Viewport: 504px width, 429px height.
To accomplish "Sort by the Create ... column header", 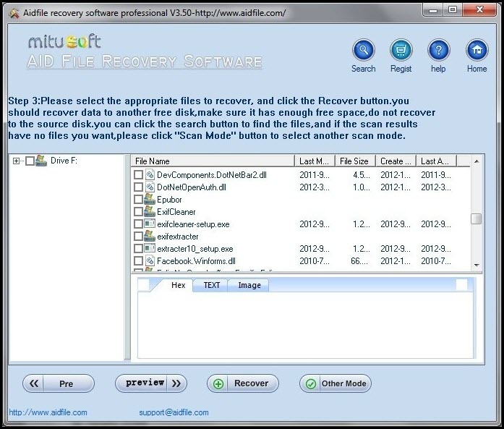I will coord(396,161).
